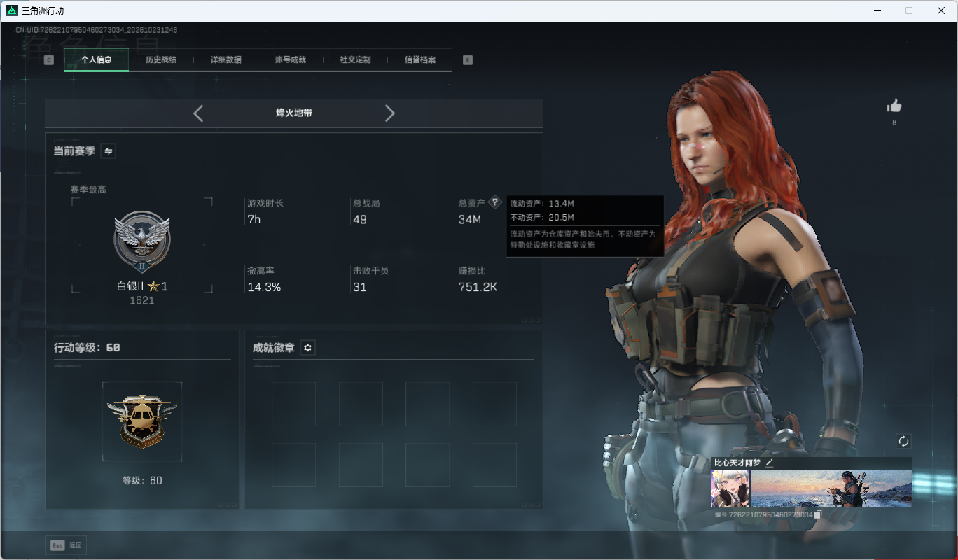
Task: Click the 三角洲行动 app logo in title bar
Action: point(11,10)
